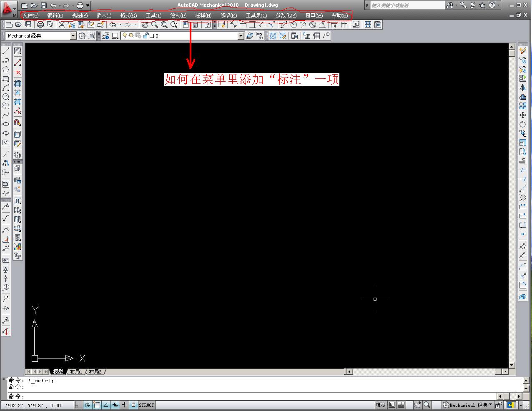The image size is (532, 411).
Task: Open the 注释(N) menu
Action: (x=203, y=15)
